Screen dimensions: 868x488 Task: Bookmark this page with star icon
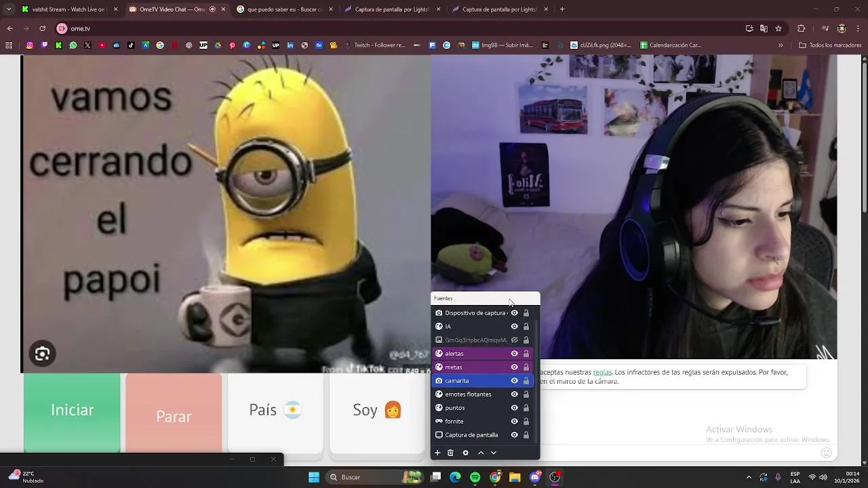[x=778, y=28]
